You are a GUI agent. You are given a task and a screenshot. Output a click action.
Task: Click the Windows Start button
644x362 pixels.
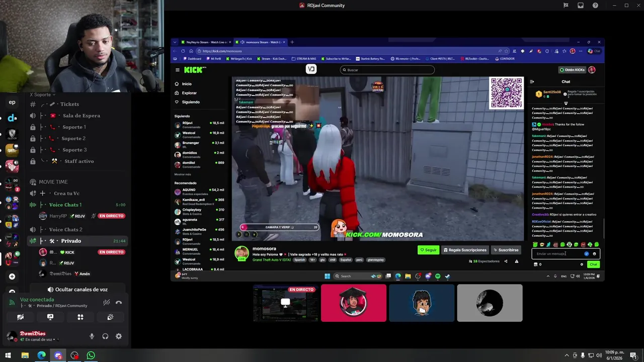pyautogui.click(x=9, y=355)
